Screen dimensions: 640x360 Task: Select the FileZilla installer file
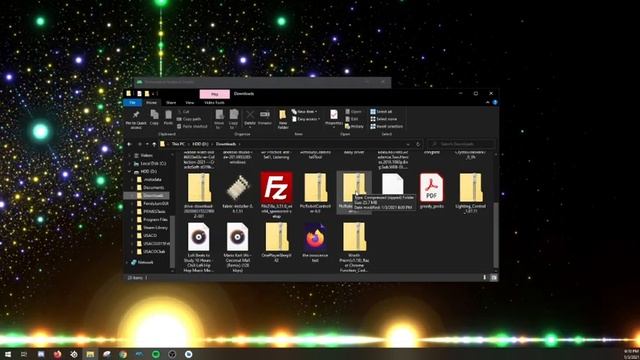(x=276, y=194)
